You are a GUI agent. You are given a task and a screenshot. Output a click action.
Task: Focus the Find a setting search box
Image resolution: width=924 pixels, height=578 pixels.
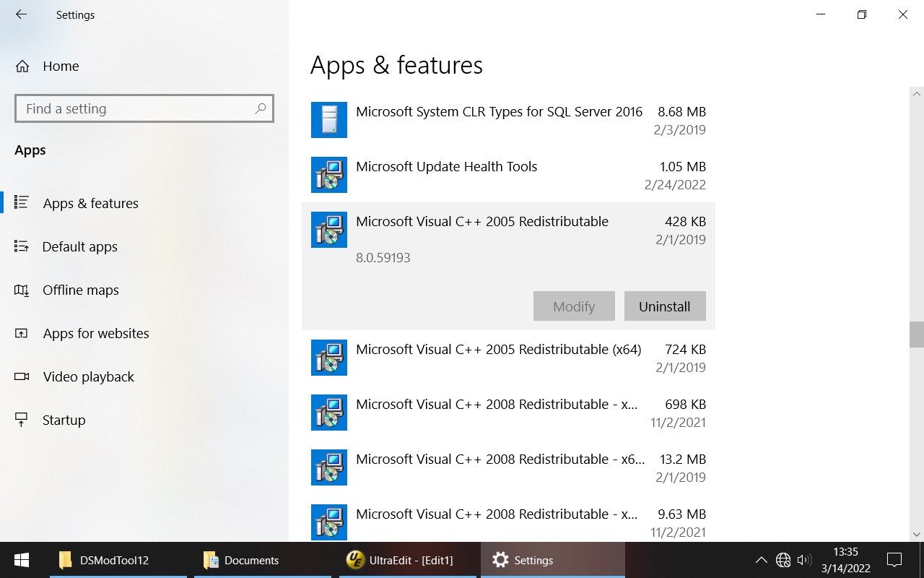click(x=144, y=109)
